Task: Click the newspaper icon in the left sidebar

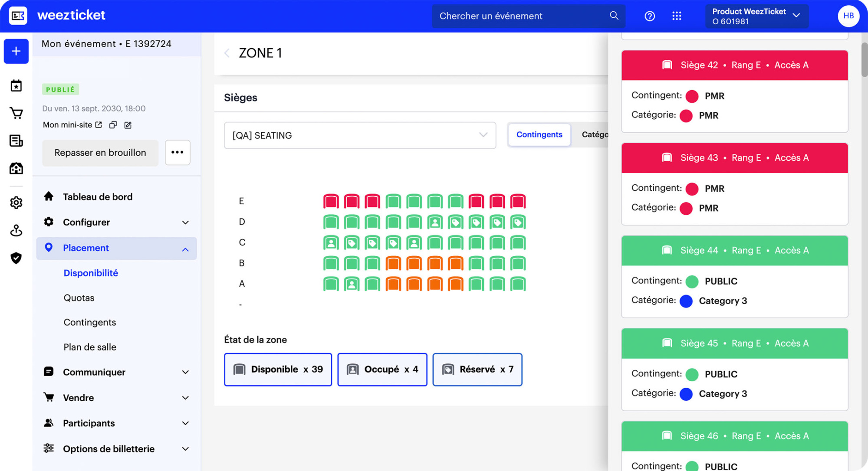Action: 16,141
